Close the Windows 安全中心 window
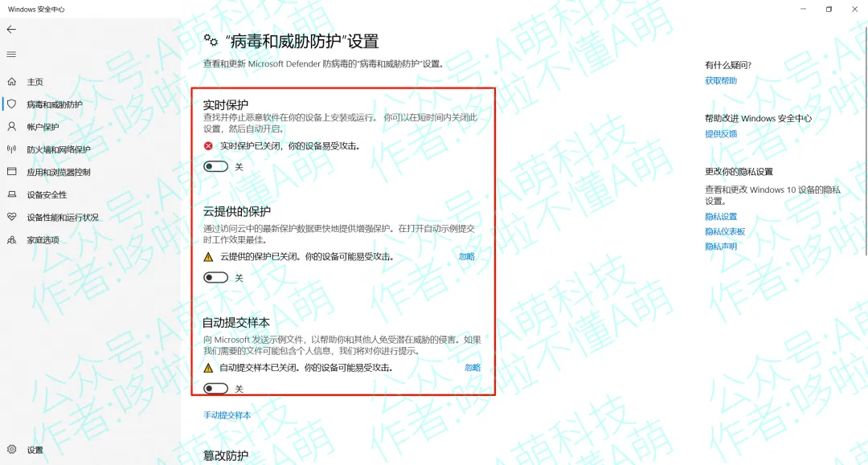 coord(854,9)
